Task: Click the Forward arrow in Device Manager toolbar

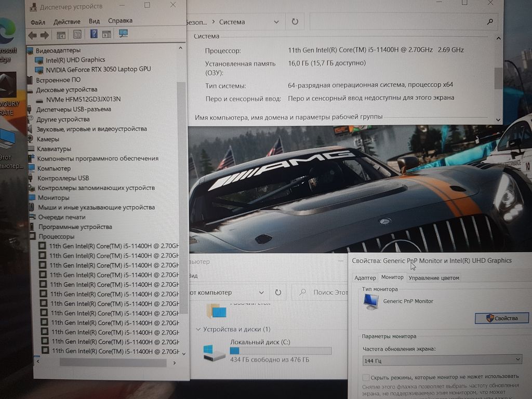Action: (x=45, y=35)
